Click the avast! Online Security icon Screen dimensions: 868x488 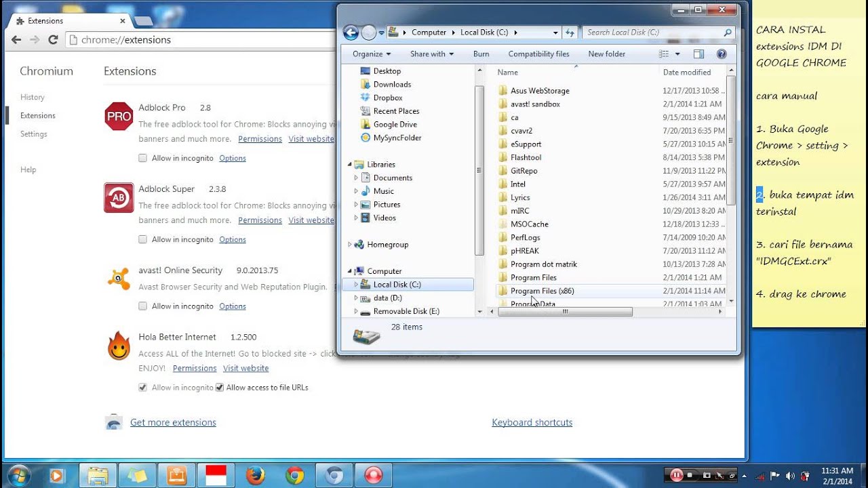tap(119, 279)
